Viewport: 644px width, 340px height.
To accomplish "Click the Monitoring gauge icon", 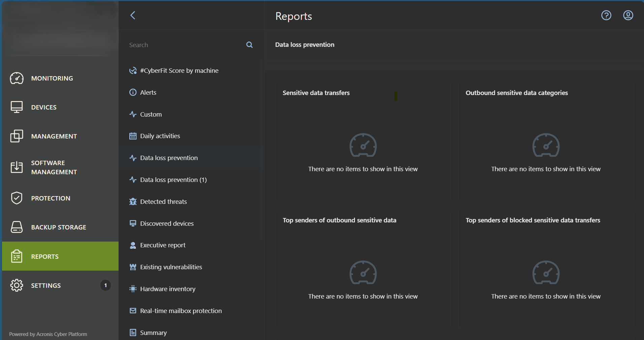I will click(17, 78).
